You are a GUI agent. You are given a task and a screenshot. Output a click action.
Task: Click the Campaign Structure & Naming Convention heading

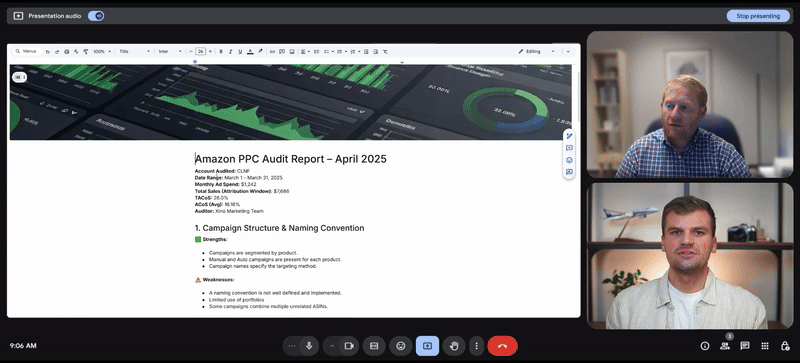coord(280,228)
